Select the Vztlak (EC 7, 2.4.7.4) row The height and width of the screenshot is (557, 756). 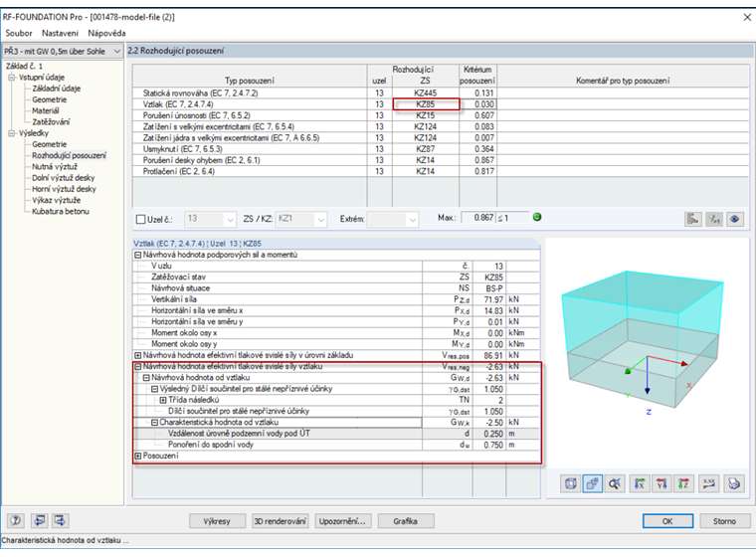point(441,104)
